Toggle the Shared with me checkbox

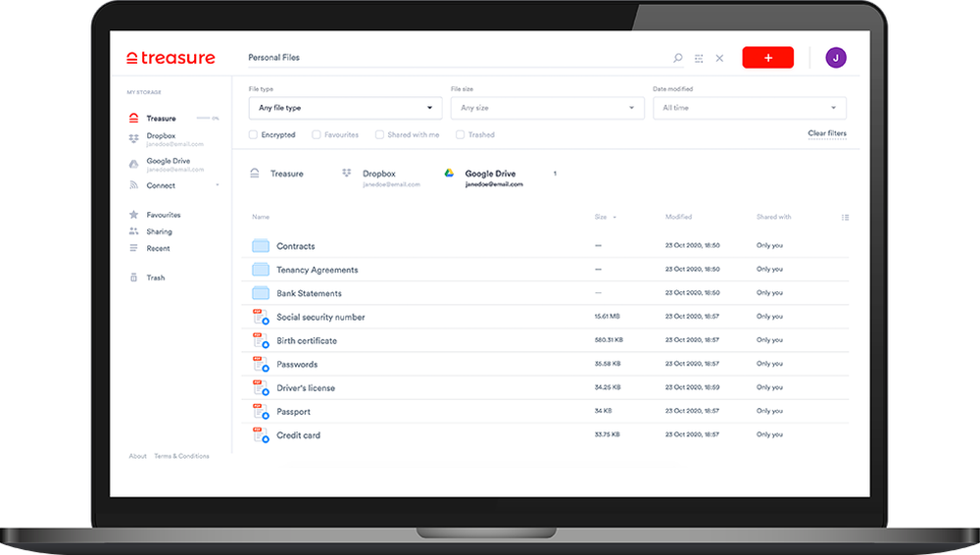[x=379, y=134]
